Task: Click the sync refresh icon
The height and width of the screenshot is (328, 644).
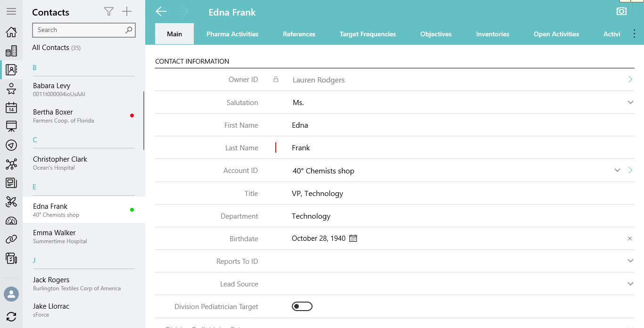Action: coord(11,317)
